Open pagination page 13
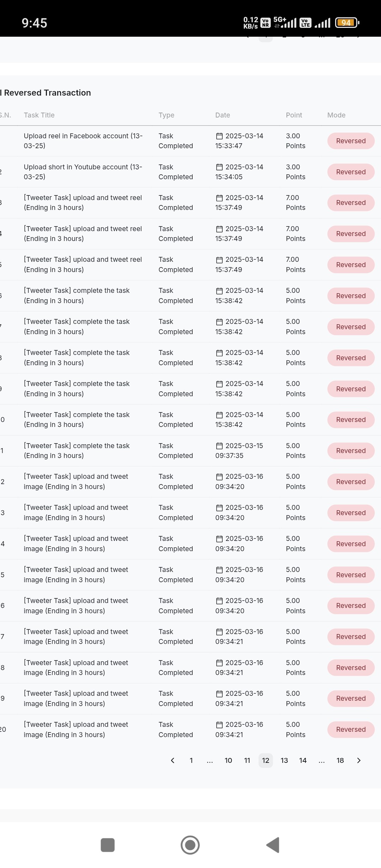The width and height of the screenshot is (381, 868). (284, 760)
